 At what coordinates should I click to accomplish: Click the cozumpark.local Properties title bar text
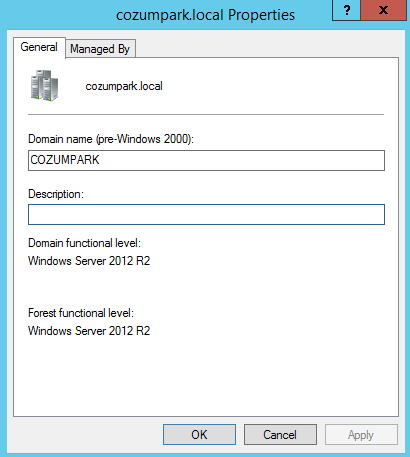pos(205,15)
